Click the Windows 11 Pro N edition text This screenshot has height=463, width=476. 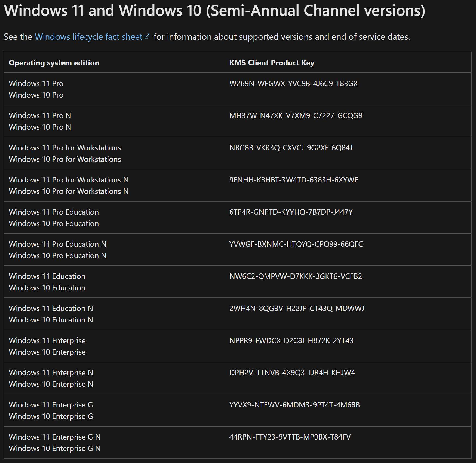(40, 115)
